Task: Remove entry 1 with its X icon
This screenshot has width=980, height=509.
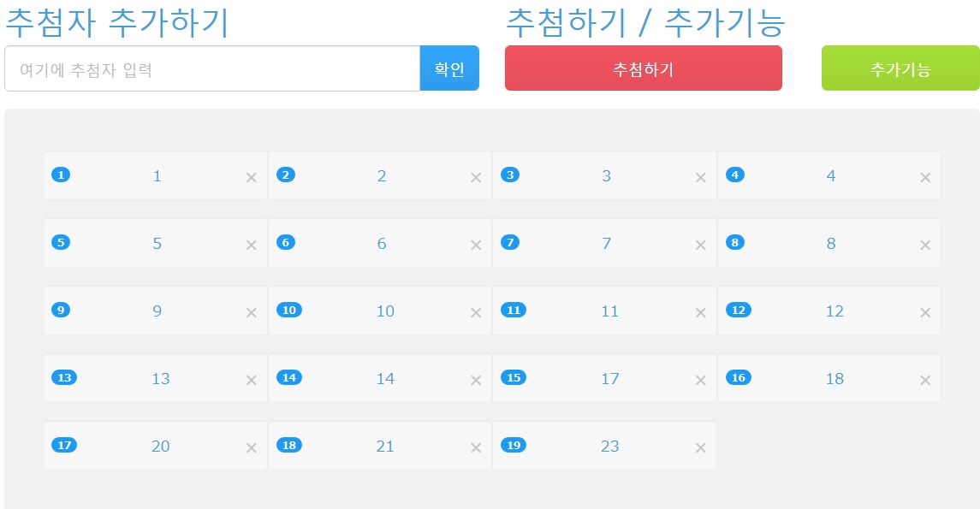Action: click(x=252, y=178)
